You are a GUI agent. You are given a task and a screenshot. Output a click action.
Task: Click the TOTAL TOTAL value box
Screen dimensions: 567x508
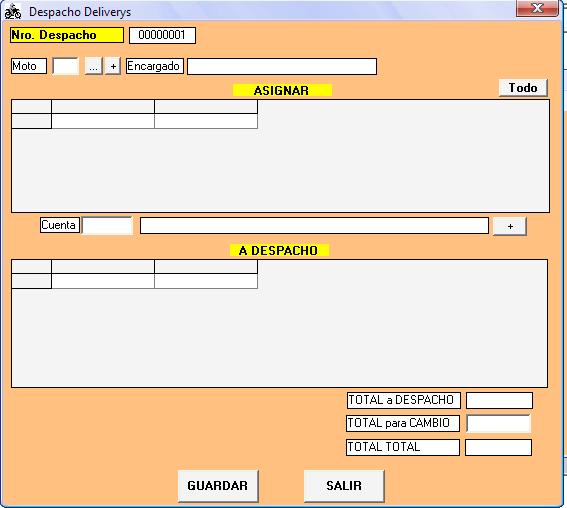pos(498,447)
